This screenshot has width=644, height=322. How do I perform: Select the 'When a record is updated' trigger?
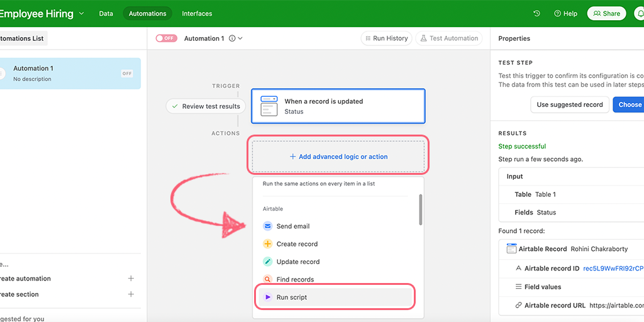338,106
